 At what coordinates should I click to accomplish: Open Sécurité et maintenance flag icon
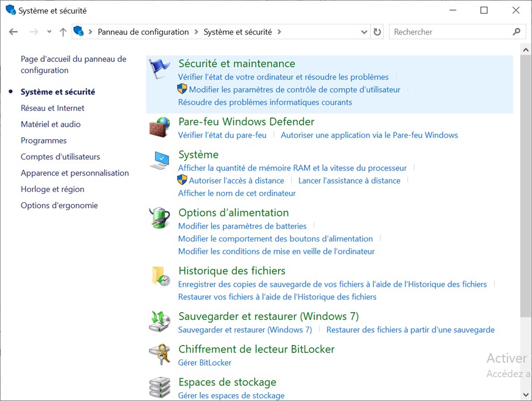(159, 68)
